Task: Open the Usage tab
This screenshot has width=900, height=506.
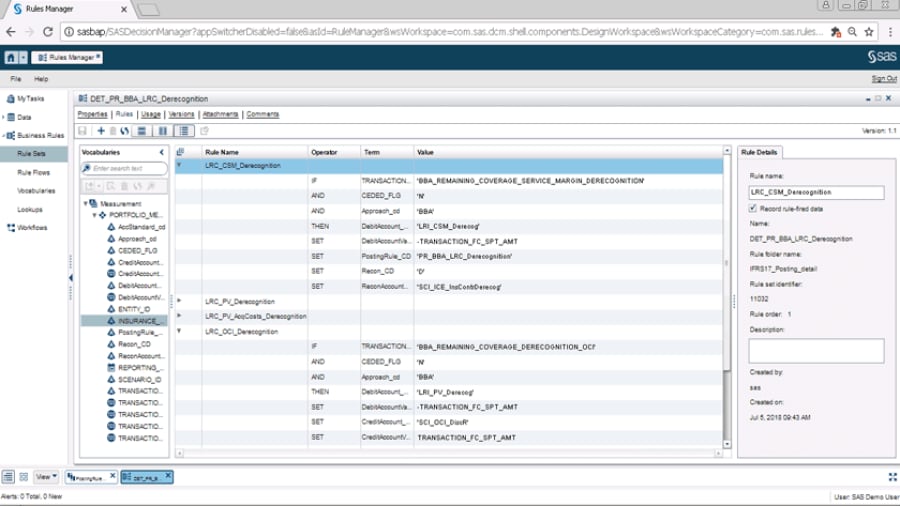Action: coord(150,114)
